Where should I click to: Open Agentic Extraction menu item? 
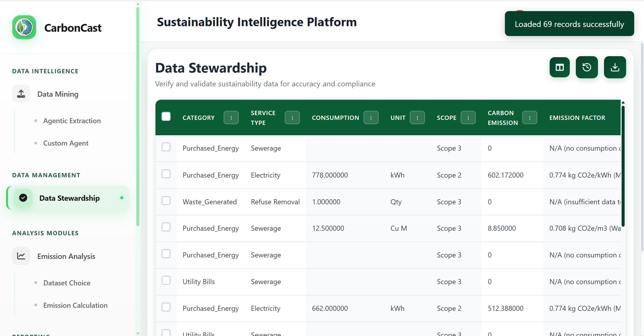point(72,121)
